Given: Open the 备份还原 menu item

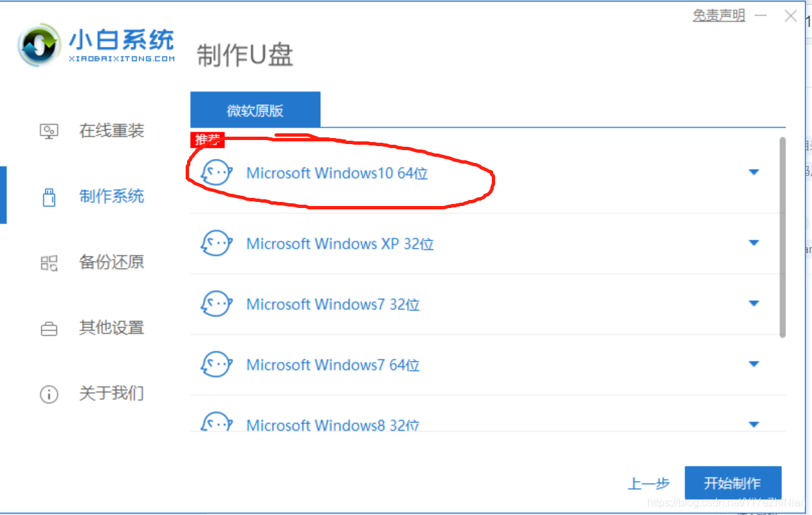Looking at the screenshot, I should 92,263.
